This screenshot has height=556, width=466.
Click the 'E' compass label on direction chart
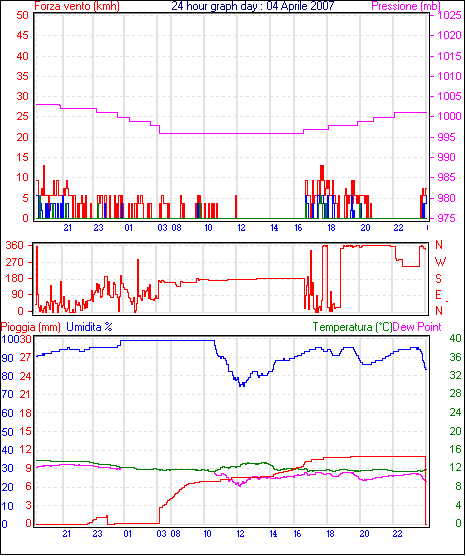(438, 295)
